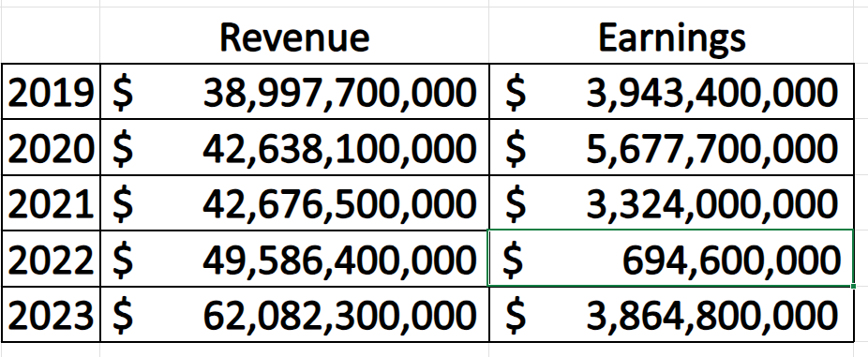Screen dimensions: 868x357
Task: Click the 2021 year cell
Action: click(51, 203)
